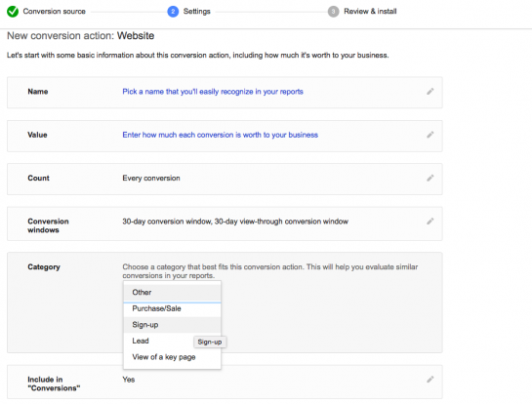Viewport: 532px width, 404px height.
Task: Click the pencil edit icon for Value
Action: [430, 135]
